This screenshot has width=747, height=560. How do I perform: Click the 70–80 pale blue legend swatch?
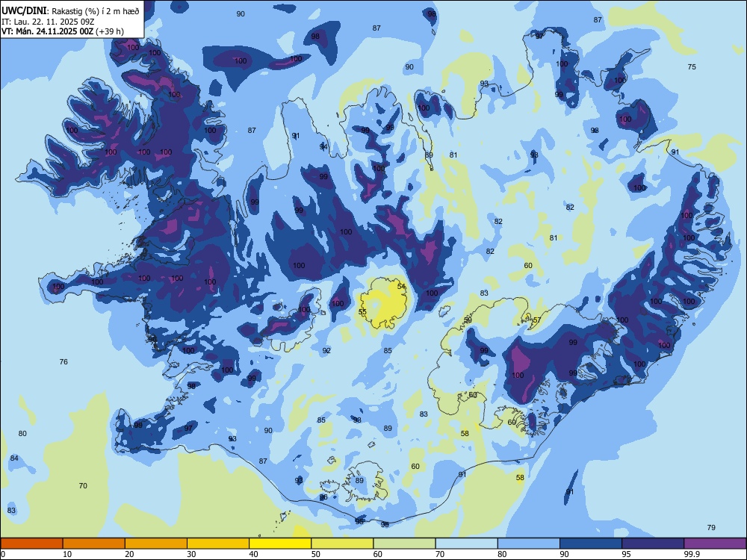[466, 544]
